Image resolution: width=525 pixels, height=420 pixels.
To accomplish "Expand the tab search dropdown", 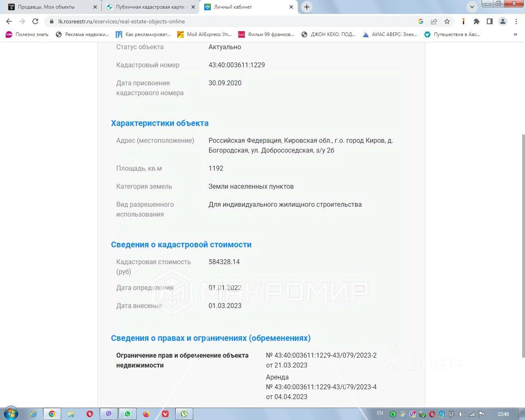I will coord(472,7).
